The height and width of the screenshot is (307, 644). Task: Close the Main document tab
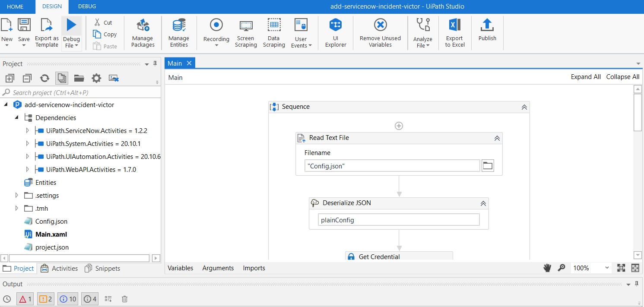189,63
